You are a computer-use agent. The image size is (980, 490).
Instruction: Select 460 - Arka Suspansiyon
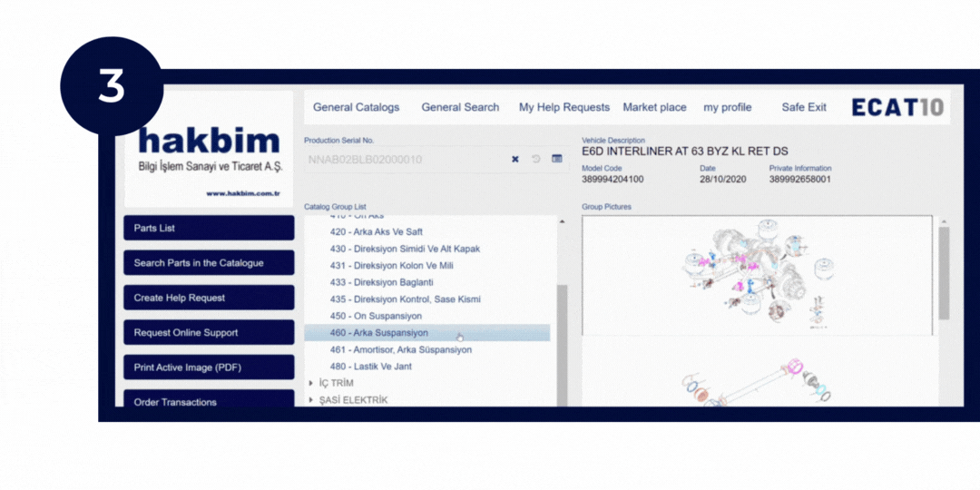point(426,333)
